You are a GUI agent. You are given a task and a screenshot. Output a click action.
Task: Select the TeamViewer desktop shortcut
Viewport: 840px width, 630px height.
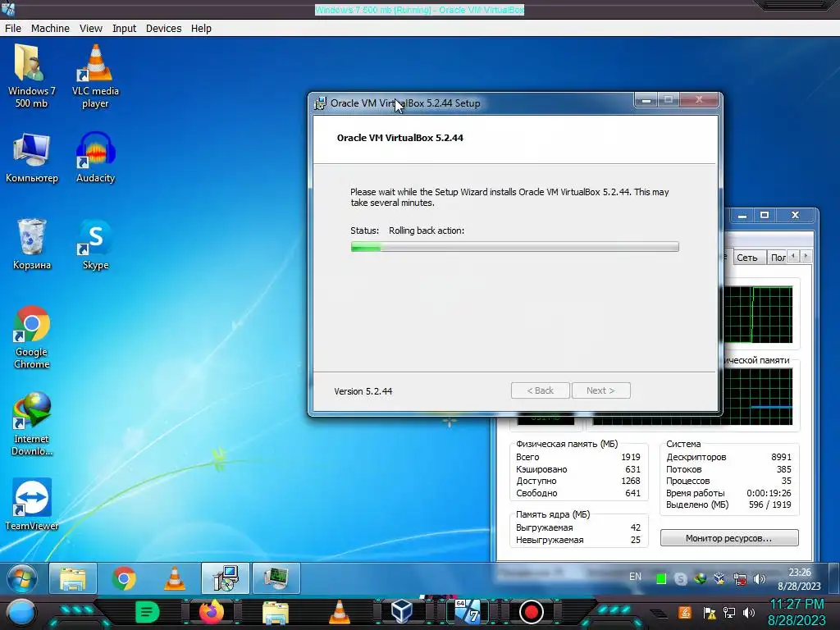pyautogui.click(x=32, y=504)
